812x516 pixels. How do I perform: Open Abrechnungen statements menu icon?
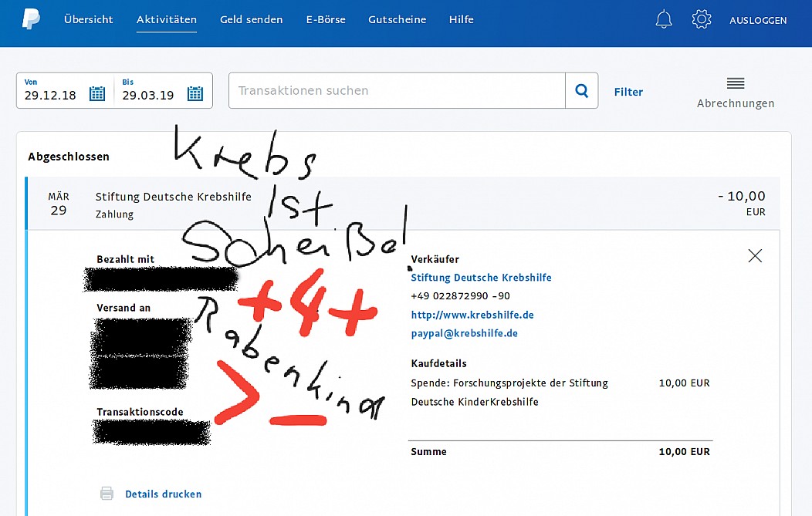(x=736, y=83)
